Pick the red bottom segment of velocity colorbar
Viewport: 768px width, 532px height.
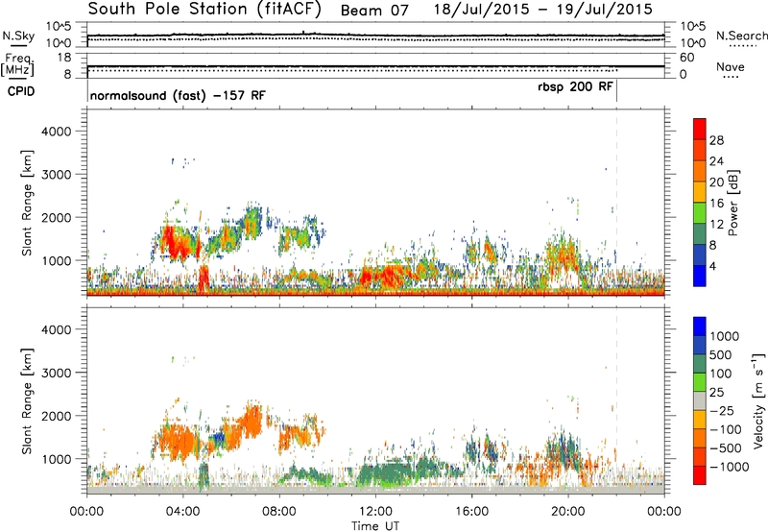[x=700, y=475]
